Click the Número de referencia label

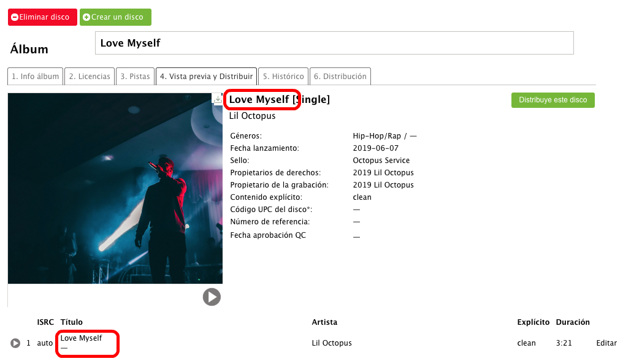coord(270,222)
